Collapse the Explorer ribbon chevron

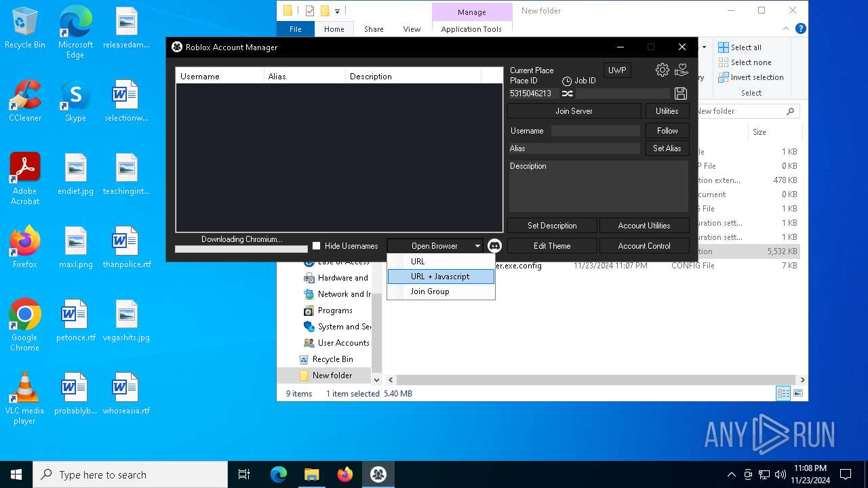tap(787, 28)
